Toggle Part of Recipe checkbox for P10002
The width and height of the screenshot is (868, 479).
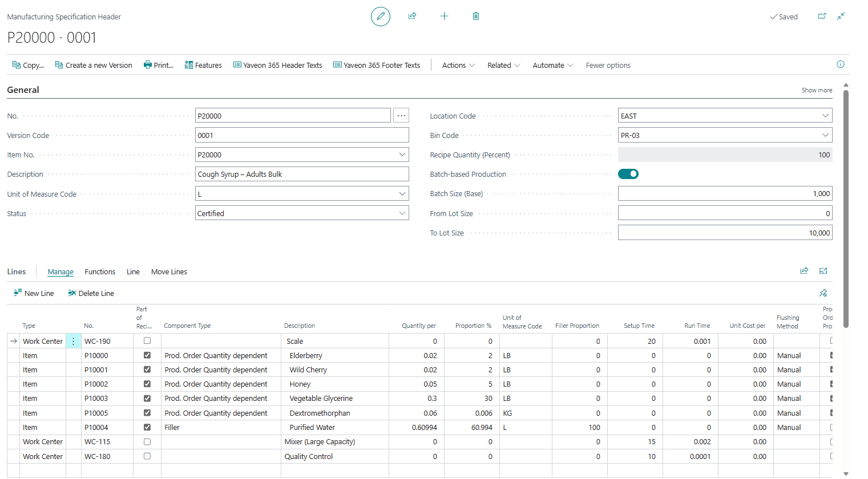(147, 384)
